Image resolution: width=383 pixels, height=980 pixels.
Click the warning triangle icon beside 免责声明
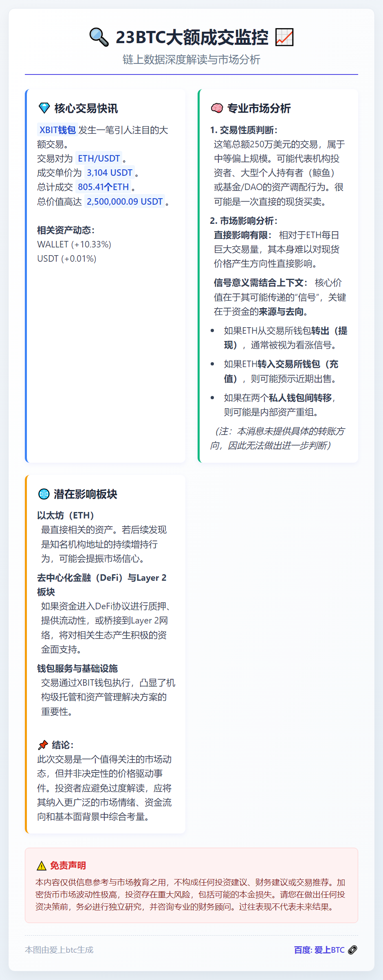[41, 866]
